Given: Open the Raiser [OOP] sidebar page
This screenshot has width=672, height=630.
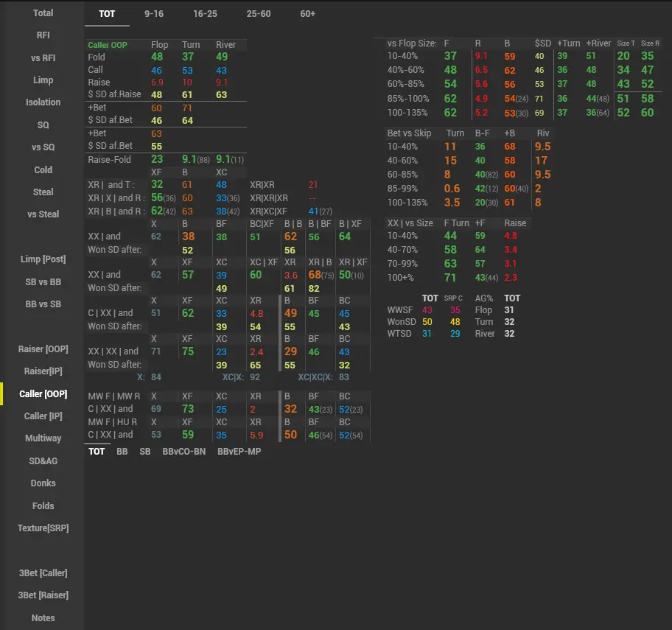Looking at the screenshot, I should pos(43,349).
